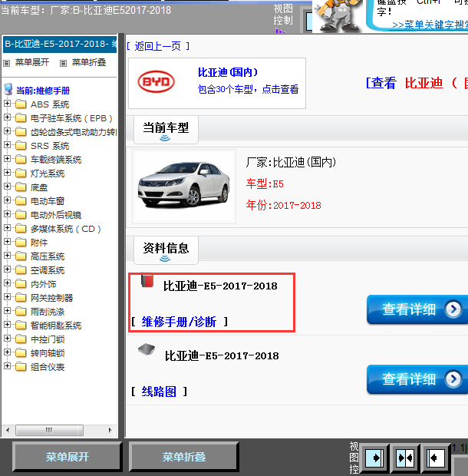Click the bottom 菜单展开 button
The height and width of the screenshot is (476, 468).
coord(68,457)
